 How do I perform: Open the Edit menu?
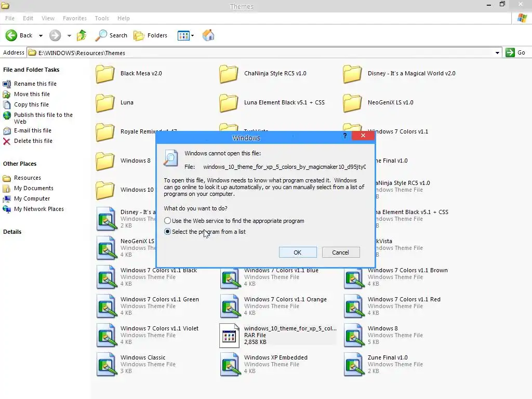28,18
